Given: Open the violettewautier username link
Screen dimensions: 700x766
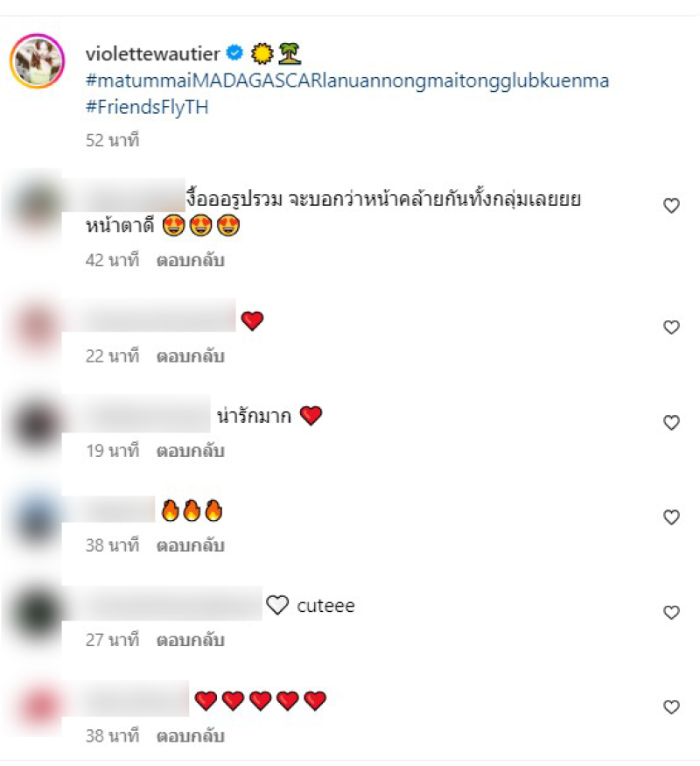Looking at the screenshot, I should pyautogui.click(x=153, y=53).
